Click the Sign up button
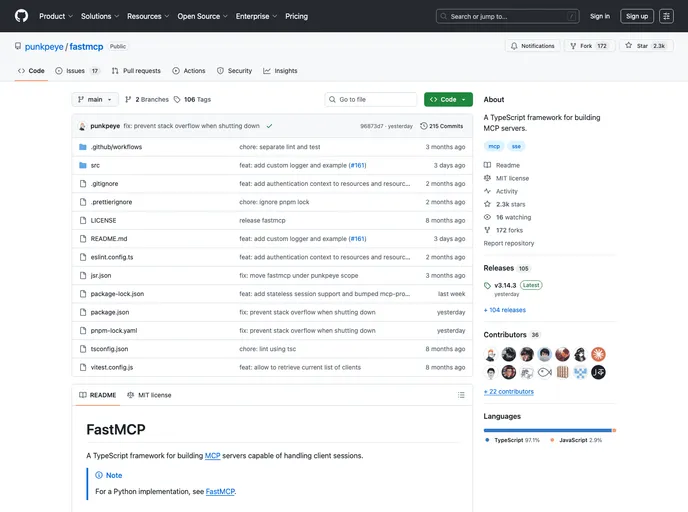Viewport: 688px width, 512px height. [x=637, y=16]
